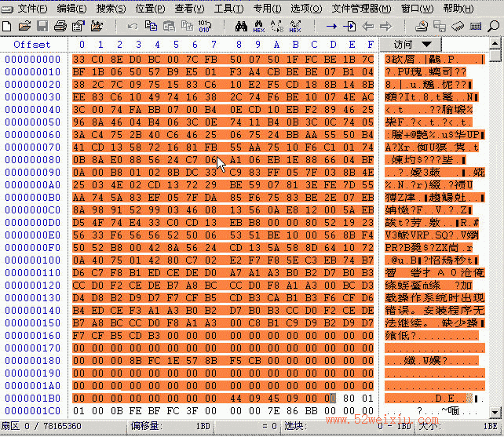Screen dimensions: 504x437
Task: Open the 编辑(E) menu
Action: pos(71,9)
